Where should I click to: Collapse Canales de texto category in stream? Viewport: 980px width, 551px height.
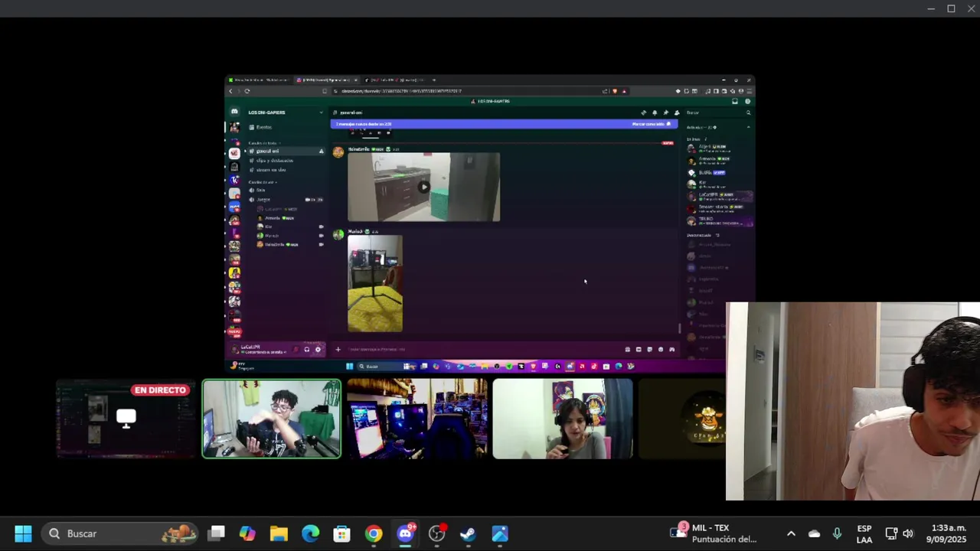[263, 143]
